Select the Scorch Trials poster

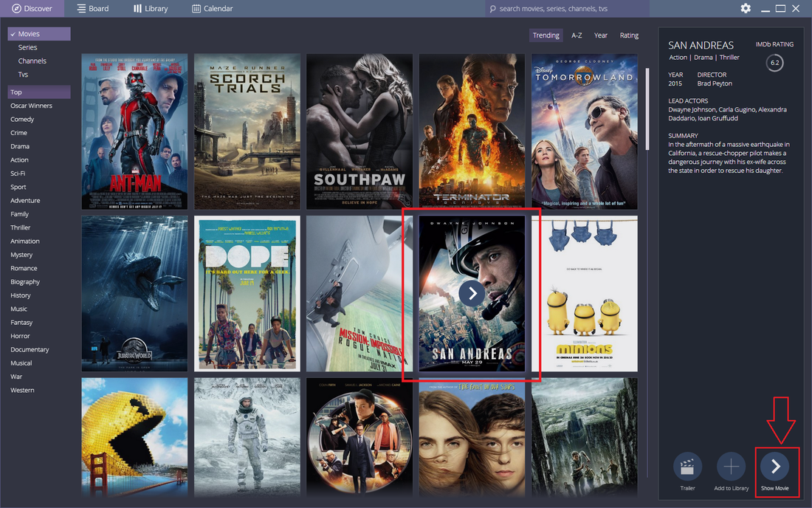point(247,131)
